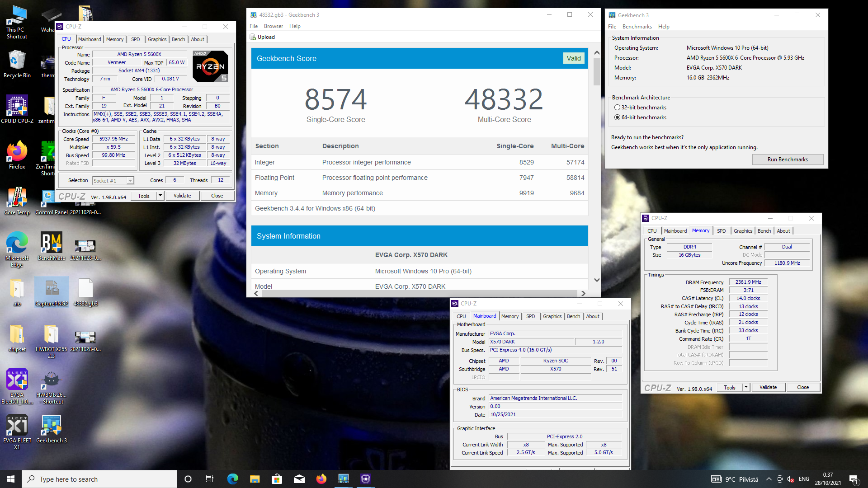868x488 pixels.
Task: Open SPD tab in Memory CPU-Z window
Action: click(x=722, y=231)
